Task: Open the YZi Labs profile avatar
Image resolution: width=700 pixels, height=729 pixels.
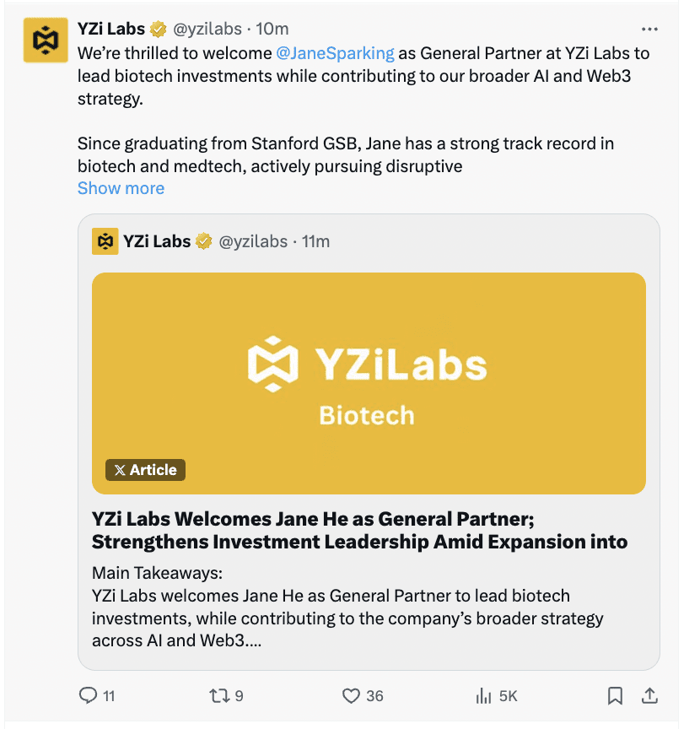Action: 46,40
